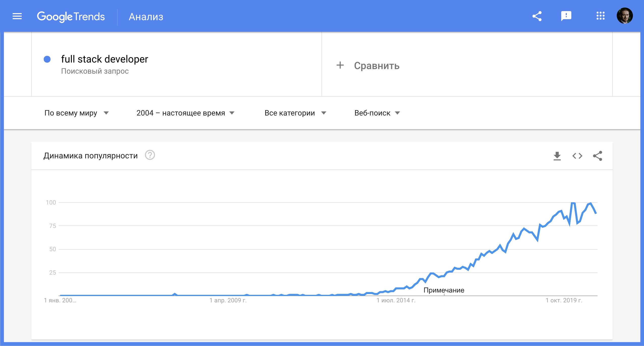Viewport: 644px width, 346px height.
Task: Open the Веб-поиск search type dropdown
Action: click(376, 113)
